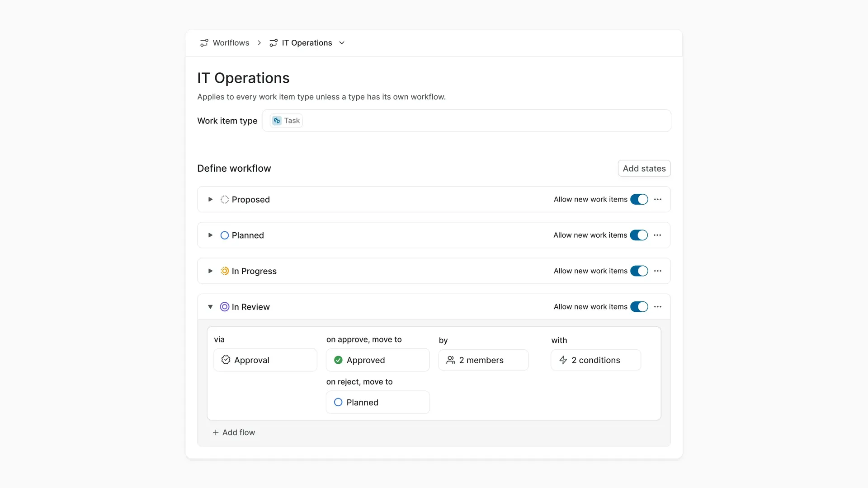Open more options for In Review state
This screenshot has height=488, width=868.
[x=658, y=307]
